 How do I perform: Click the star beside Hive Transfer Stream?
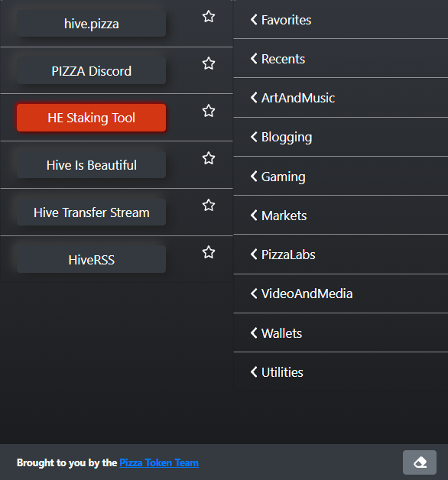(x=209, y=206)
